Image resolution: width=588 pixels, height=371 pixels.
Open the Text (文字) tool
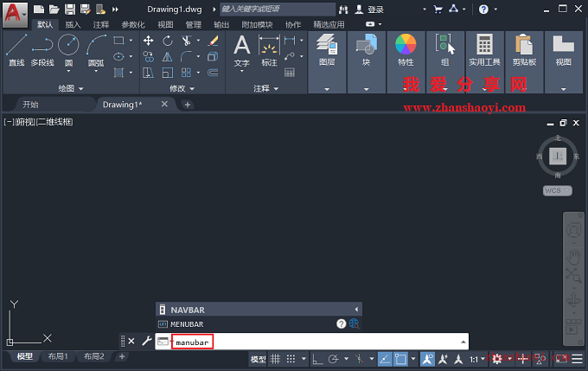242,50
